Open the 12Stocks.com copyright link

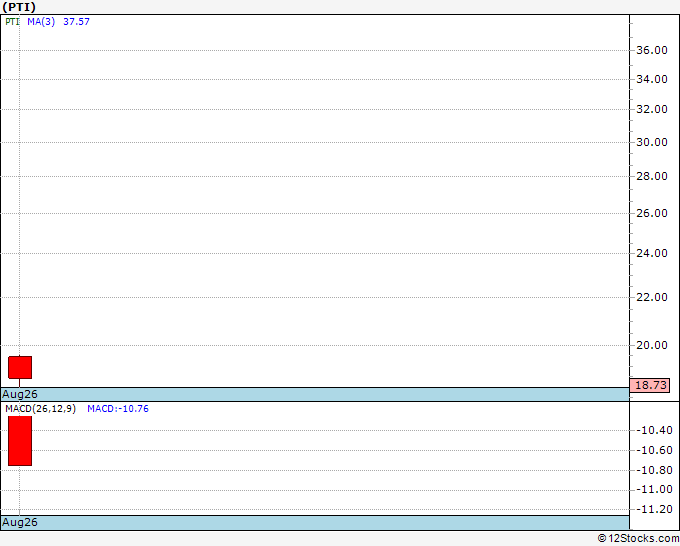pyautogui.click(x=638, y=539)
